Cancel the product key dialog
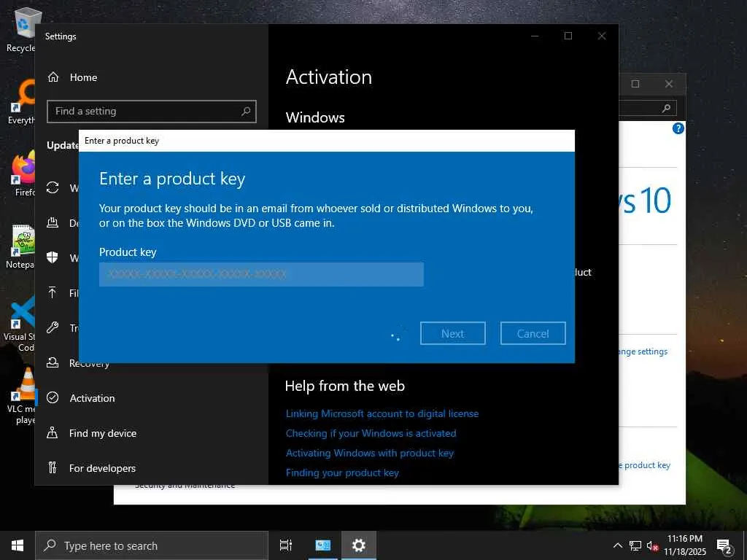This screenshot has width=747, height=560. click(533, 333)
